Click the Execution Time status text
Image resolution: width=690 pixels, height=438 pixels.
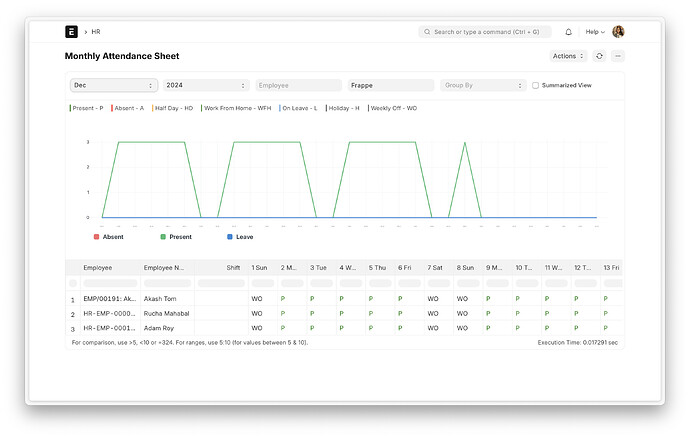coord(577,342)
